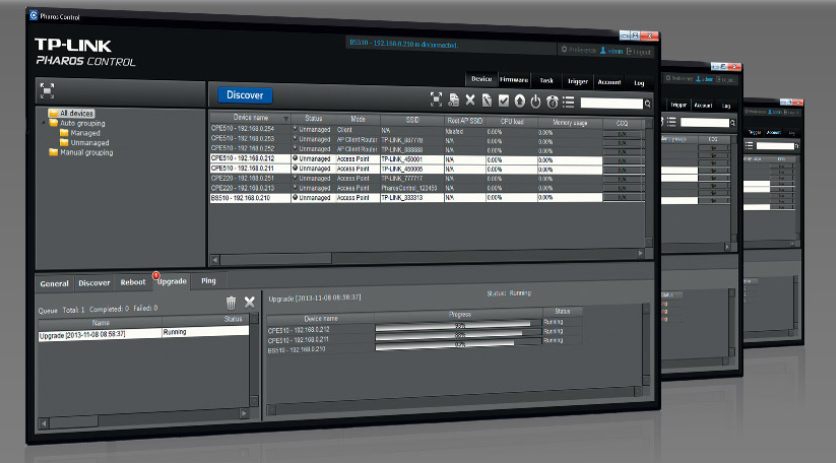Click the X delete icon in device toolbar
The width and height of the screenshot is (836, 463).
(x=470, y=100)
